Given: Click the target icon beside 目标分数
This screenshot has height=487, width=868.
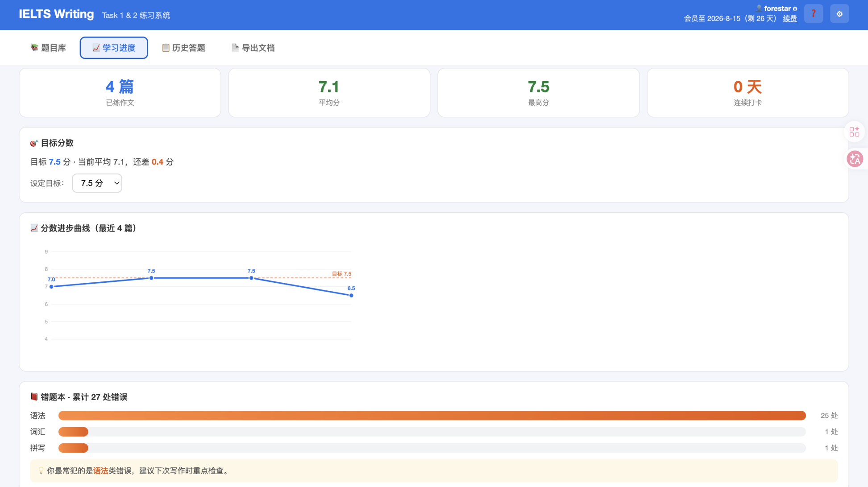Looking at the screenshot, I should click(34, 143).
